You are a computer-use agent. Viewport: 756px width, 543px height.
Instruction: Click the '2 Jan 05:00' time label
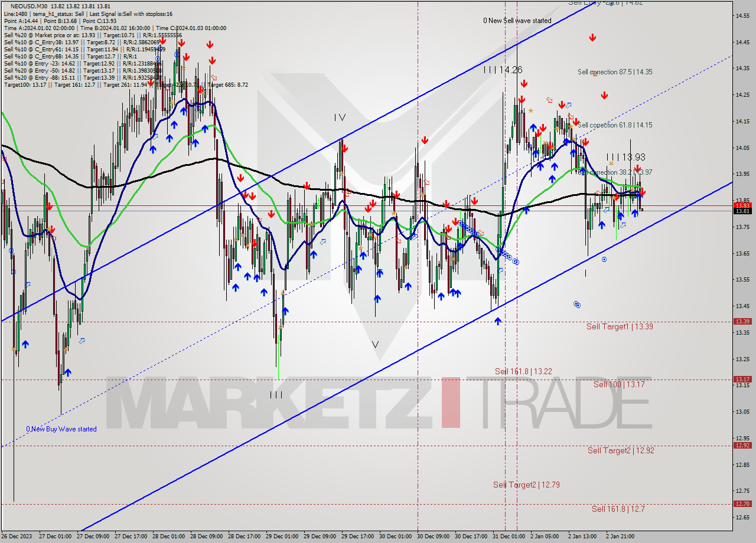[x=545, y=537]
